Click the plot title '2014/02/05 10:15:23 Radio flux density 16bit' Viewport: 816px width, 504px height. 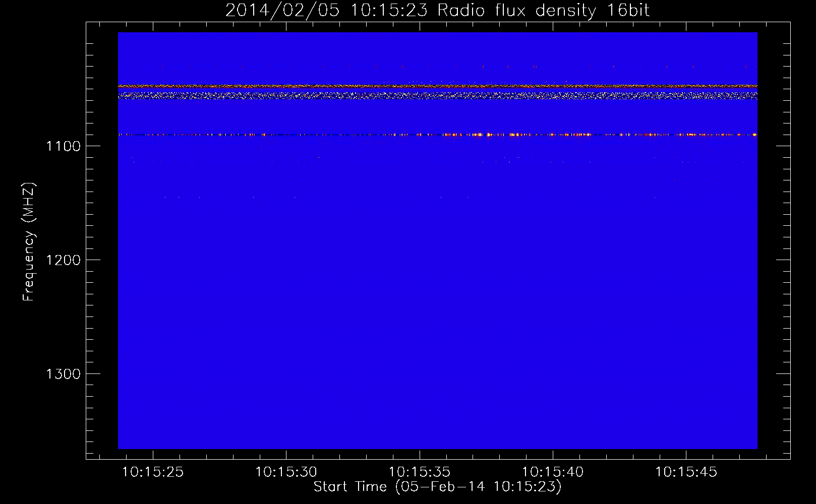pos(437,11)
